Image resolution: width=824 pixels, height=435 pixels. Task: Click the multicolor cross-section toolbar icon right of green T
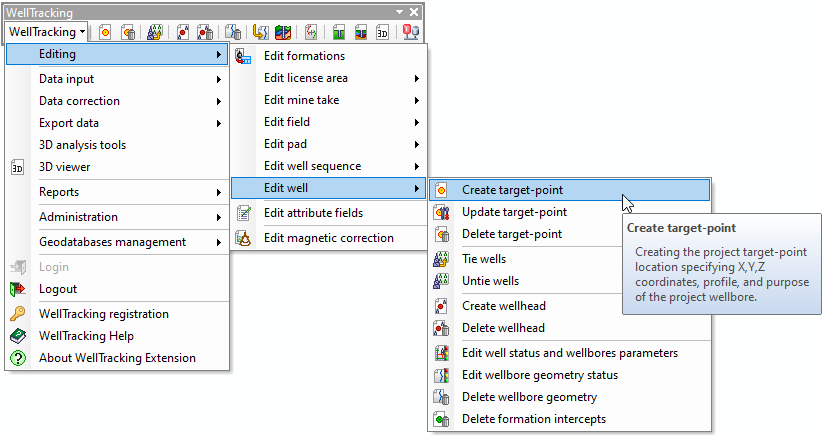pos(360,33)
